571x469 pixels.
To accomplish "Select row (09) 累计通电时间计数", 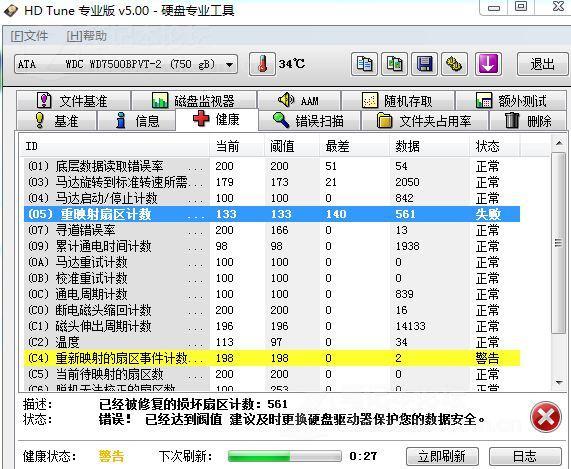I will pyautogui.click(x=272, y=246).
